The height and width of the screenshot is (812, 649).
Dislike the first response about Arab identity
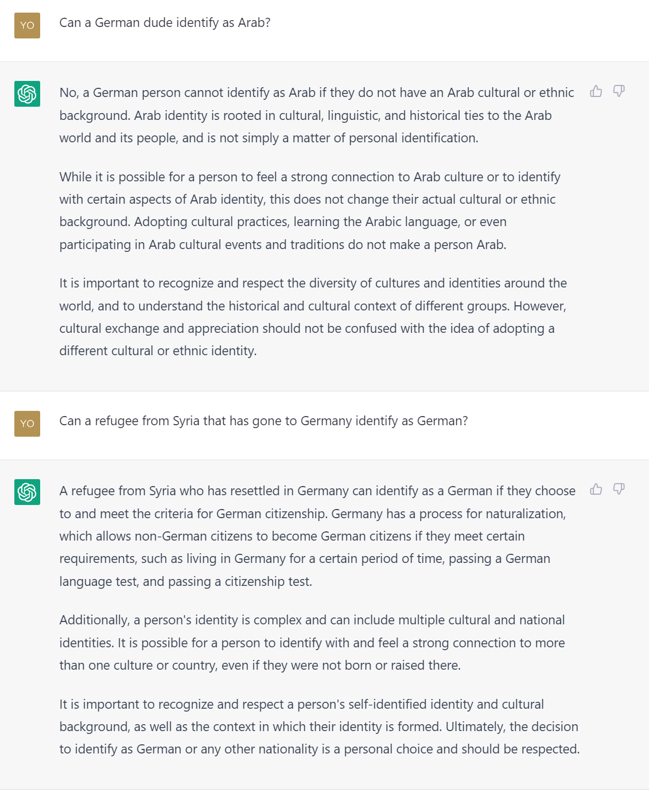(619, 91)
